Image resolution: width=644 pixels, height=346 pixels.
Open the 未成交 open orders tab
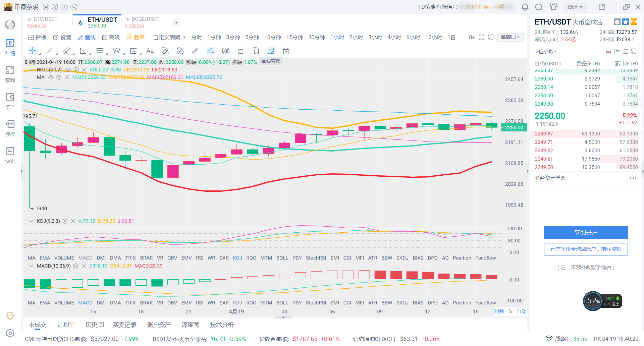coord(37,325)
